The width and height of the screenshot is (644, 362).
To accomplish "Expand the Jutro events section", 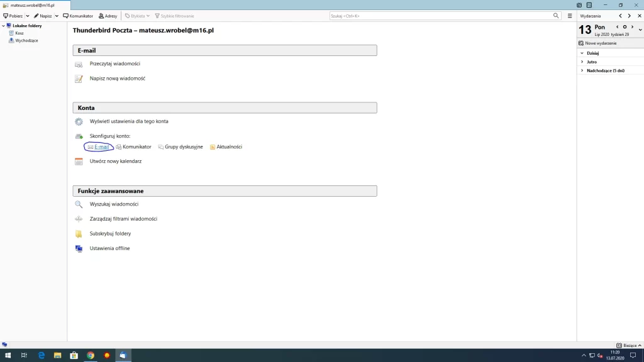I will [x=582, y=62].
